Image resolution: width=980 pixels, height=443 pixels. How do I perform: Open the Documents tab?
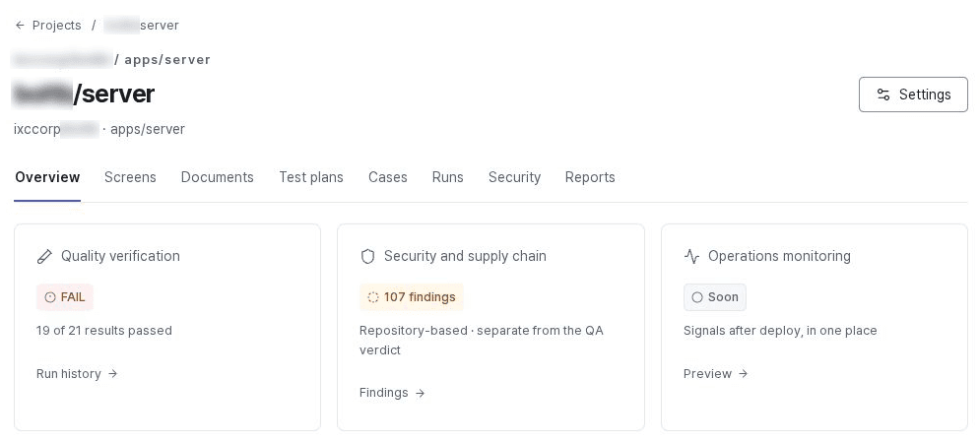(218, 177)
